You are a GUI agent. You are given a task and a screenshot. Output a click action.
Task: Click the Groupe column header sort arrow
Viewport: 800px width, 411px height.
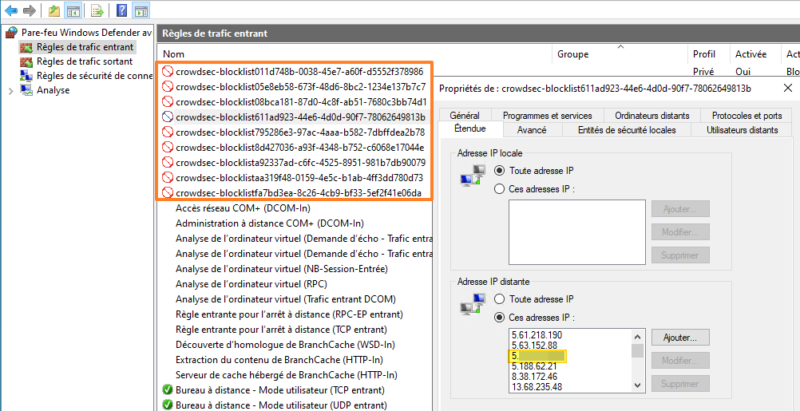click(x=620, y=47)
